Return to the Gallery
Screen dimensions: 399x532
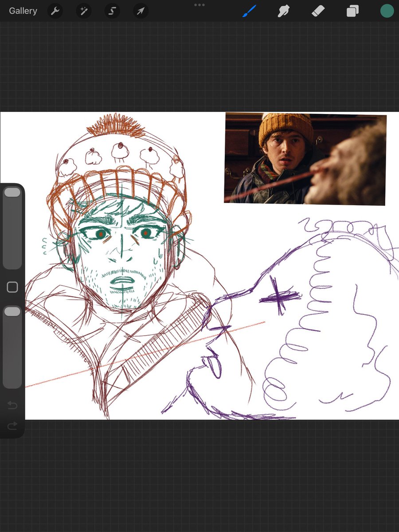(x=23, y=11)
